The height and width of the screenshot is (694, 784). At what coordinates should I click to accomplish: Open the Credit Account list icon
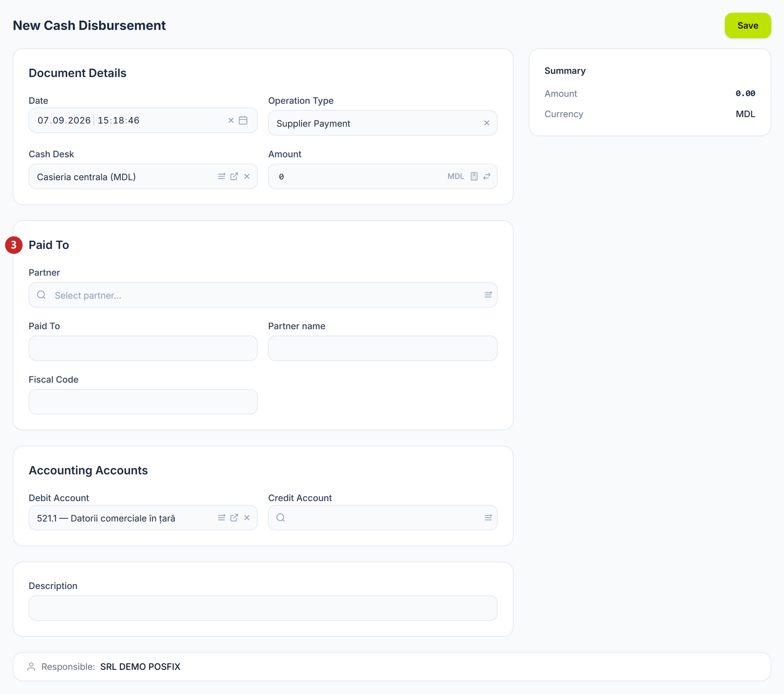(x=488, y=518)
